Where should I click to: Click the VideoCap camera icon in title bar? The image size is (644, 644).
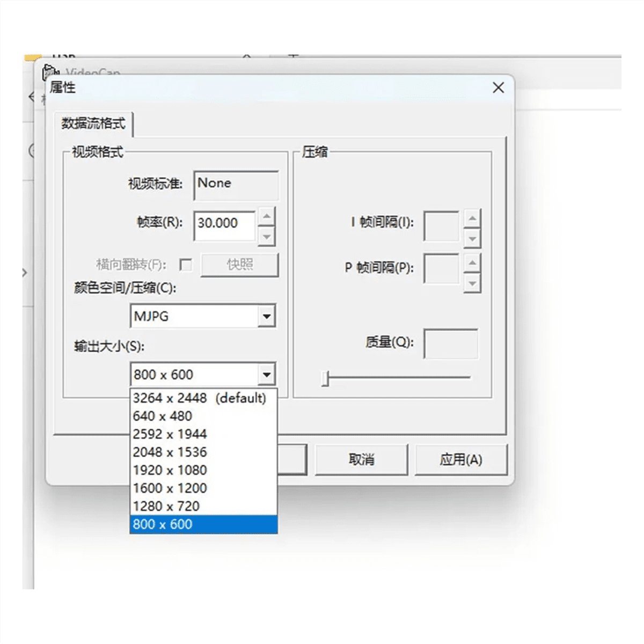(50, 72)
